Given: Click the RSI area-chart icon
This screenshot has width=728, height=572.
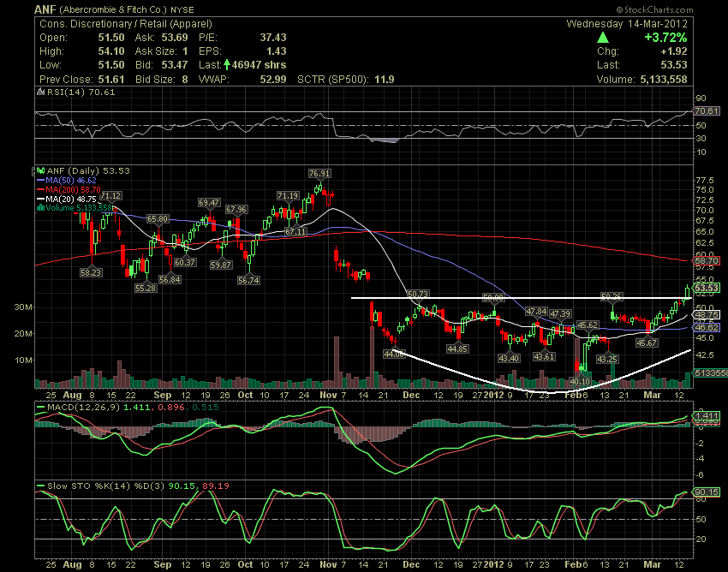Looking at the screenshot, I should [x=41, y=92].
